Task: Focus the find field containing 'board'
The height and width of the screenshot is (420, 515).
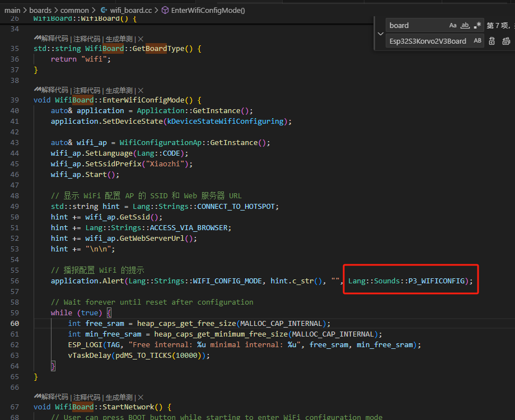Action: click(415, 25)
